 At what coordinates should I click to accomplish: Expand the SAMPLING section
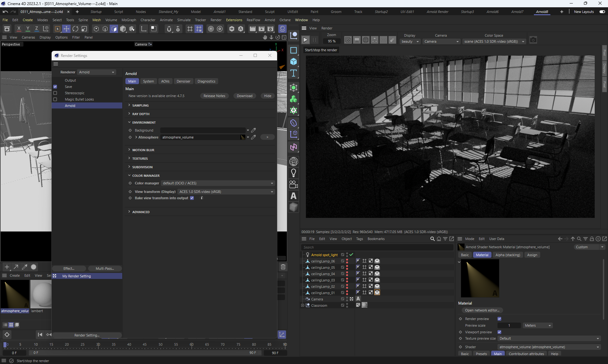point(140,105)
